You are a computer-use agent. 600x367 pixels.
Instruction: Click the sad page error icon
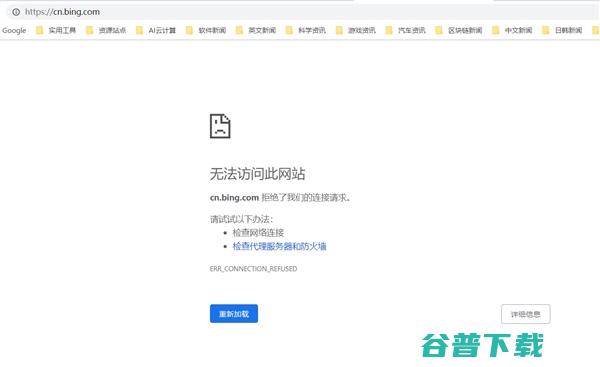pos(220,126)
